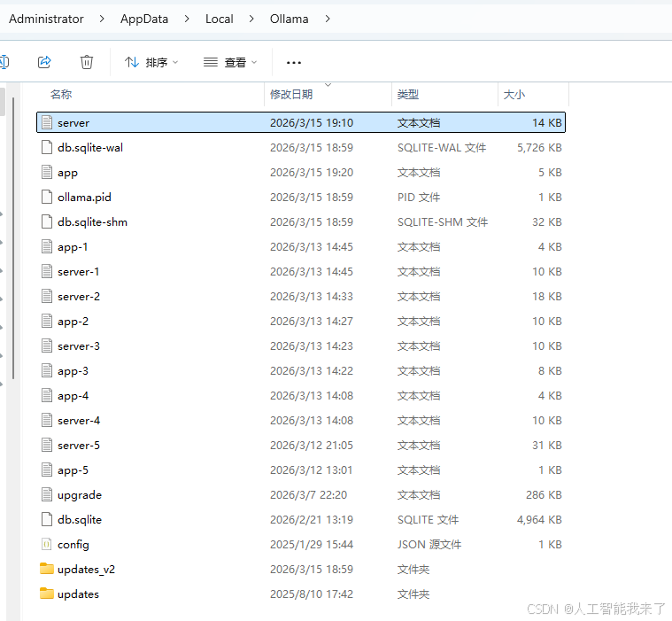Viewport: 672px width, 621px height.
Task: Select the app-1 file icon
Action: (47, 247)
